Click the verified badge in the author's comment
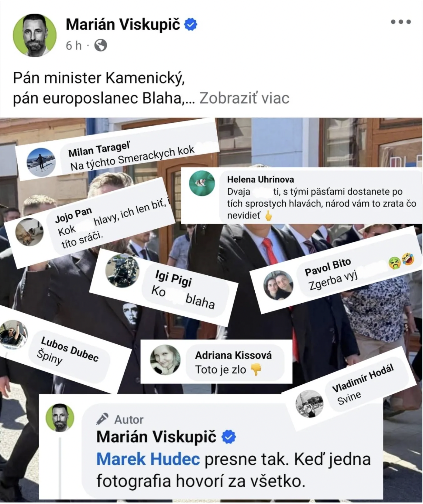The image size is (423, 504). pyautogui.click(x=229, y=437)
